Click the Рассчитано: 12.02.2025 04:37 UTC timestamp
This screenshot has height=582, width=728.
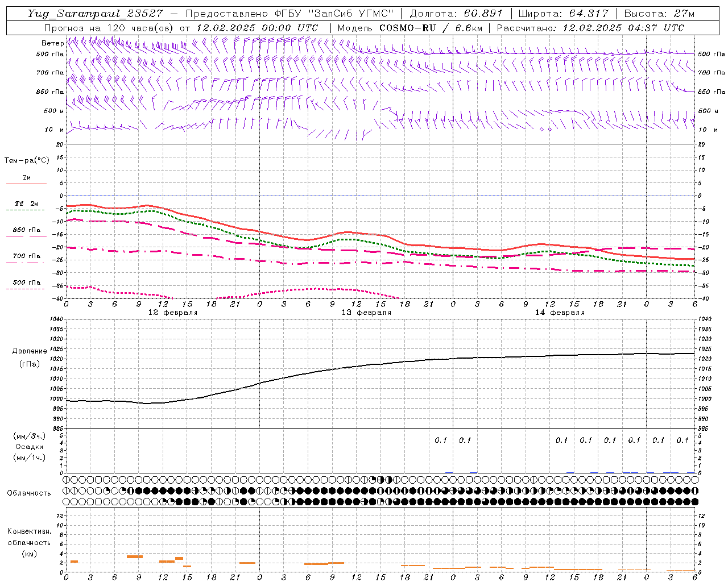(x=590, y=28)
